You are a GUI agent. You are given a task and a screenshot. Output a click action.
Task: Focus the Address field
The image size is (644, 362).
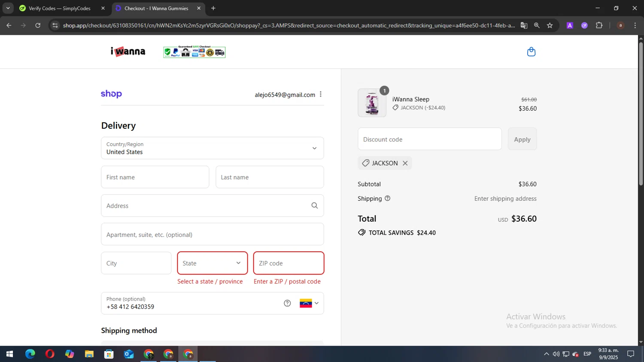(213, 205)
